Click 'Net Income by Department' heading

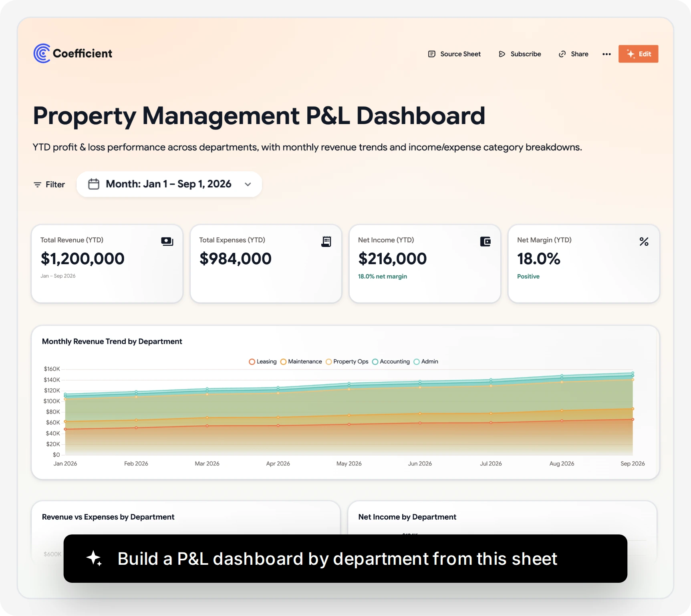[407, 517]
